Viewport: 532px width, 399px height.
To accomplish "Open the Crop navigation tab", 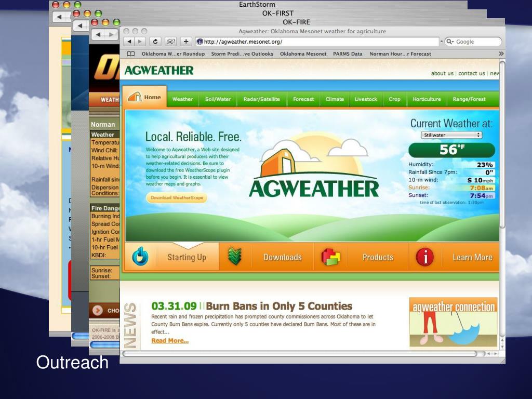I will coord(394,99).
